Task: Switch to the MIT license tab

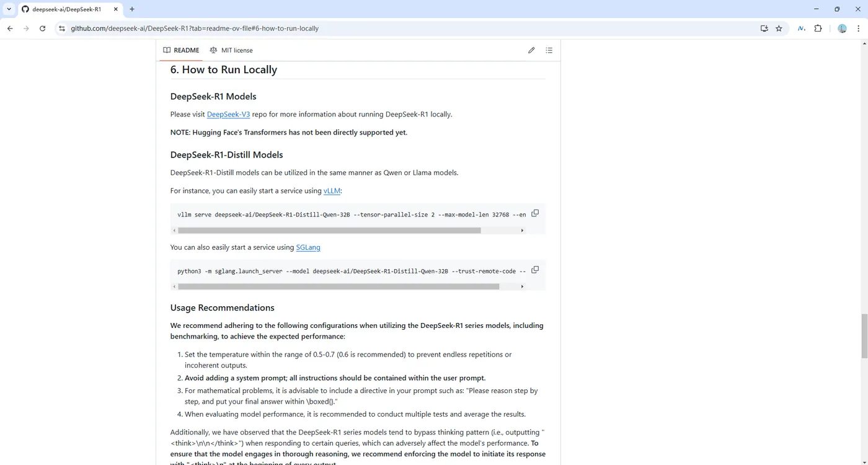Action: tap(231, 50)
